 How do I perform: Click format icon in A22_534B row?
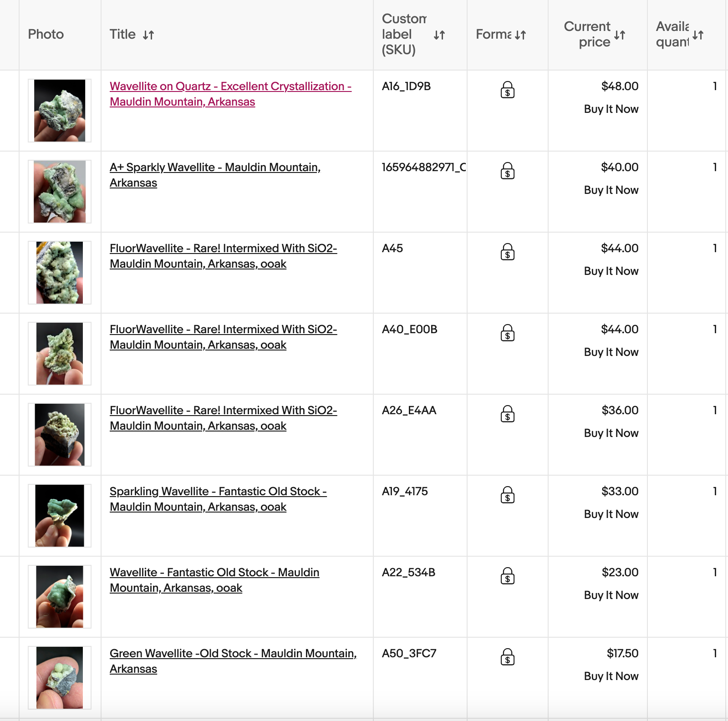coord(507,576)
